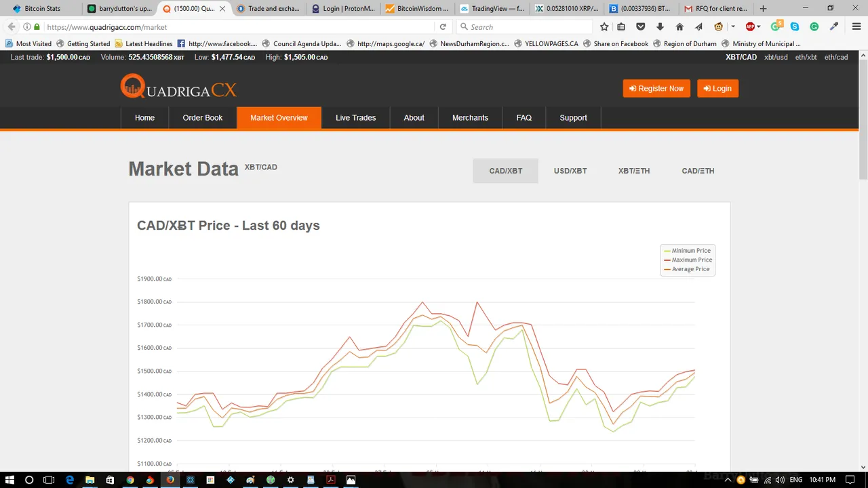This screenshot has width=868, height=488.
Task: Open the downloads arrow icon
Action: (x=660, y=27)
